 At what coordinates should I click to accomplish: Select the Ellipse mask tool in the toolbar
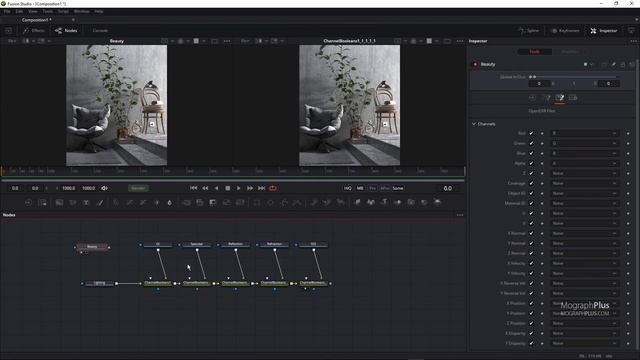tap(270, 202)
